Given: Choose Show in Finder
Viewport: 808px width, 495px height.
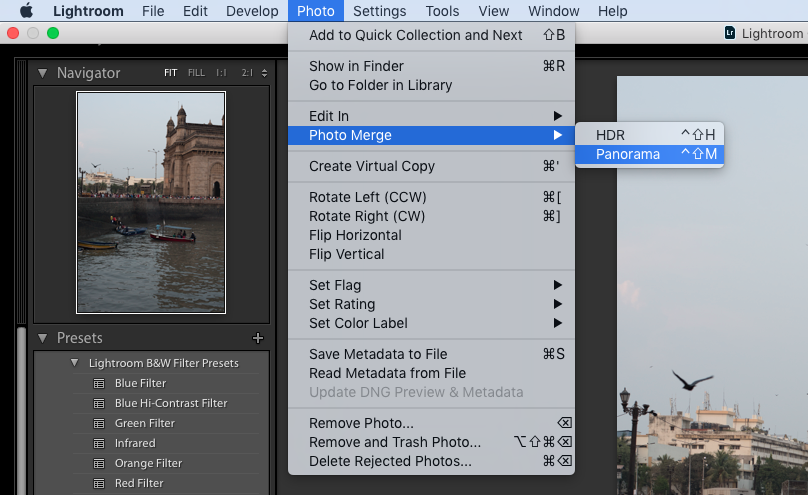Looking at the screenshot, I should 431,66.
